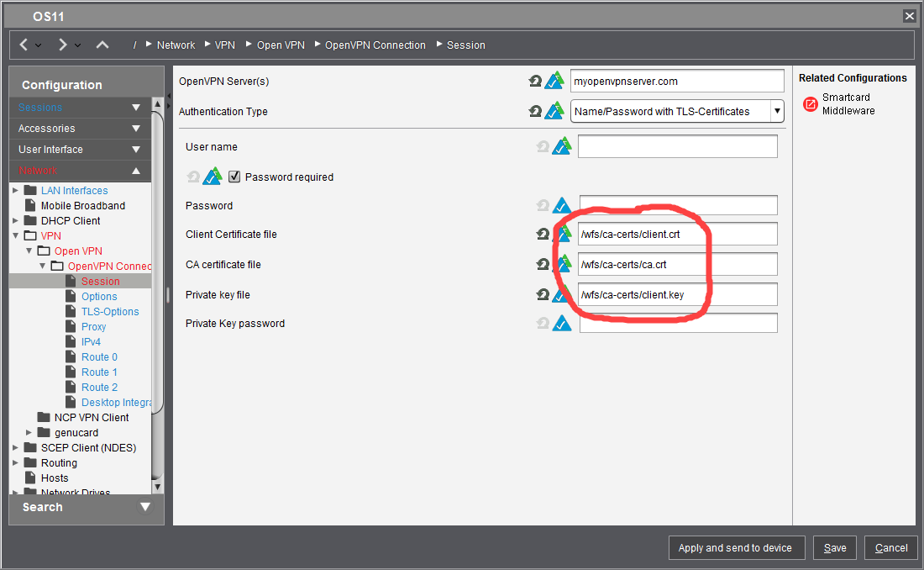Click reset icon beside OpenVPN Server(s)
The image size is (924, 570).
click(x=535, y=82)
